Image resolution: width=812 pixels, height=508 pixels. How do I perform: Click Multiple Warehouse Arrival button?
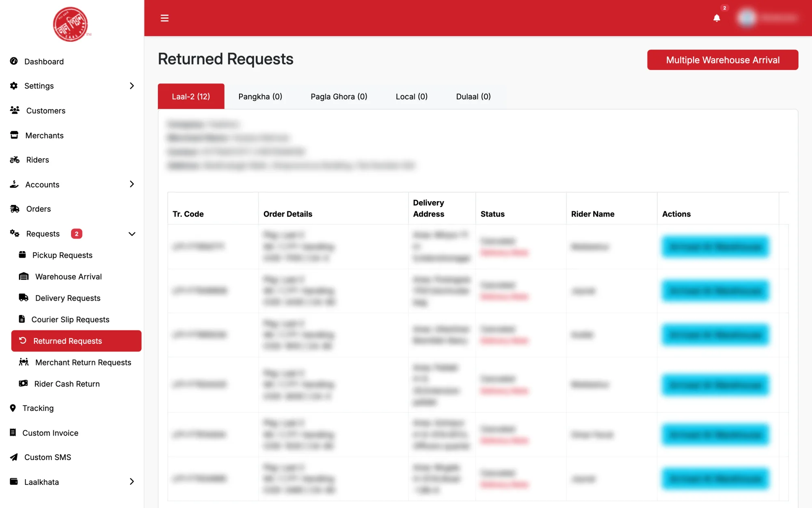[723, 60]
